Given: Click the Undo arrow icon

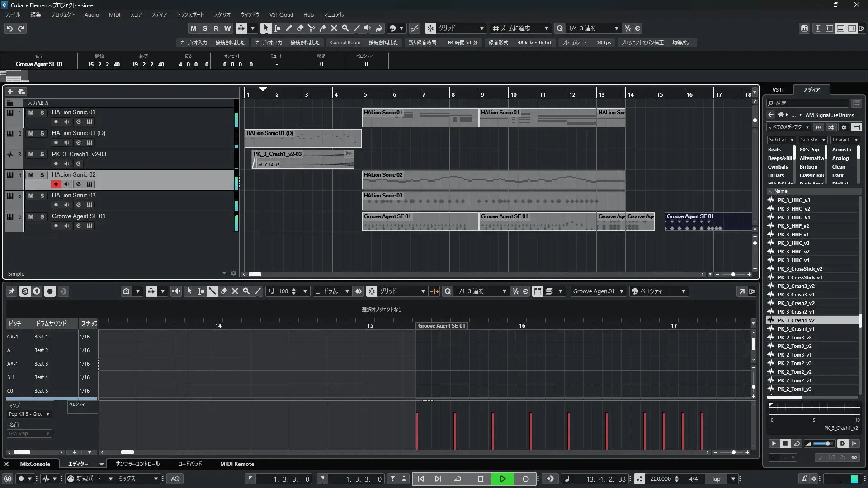Looking at the screenshot, I should coord(9,28).
